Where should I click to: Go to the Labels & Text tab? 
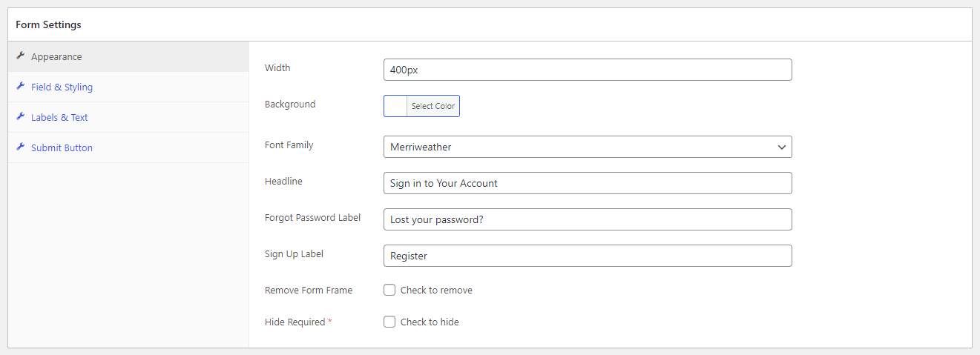[x=128, y=117]
